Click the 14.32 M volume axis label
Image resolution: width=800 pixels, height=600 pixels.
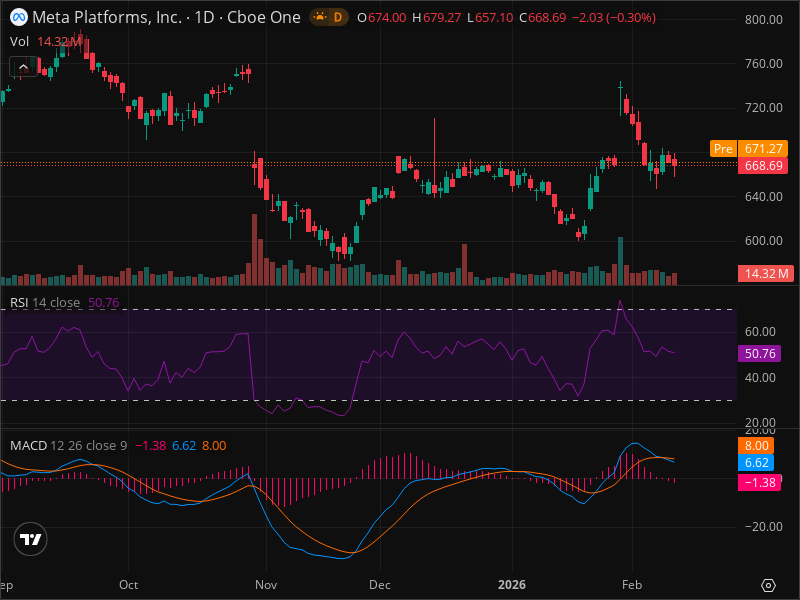765,273
